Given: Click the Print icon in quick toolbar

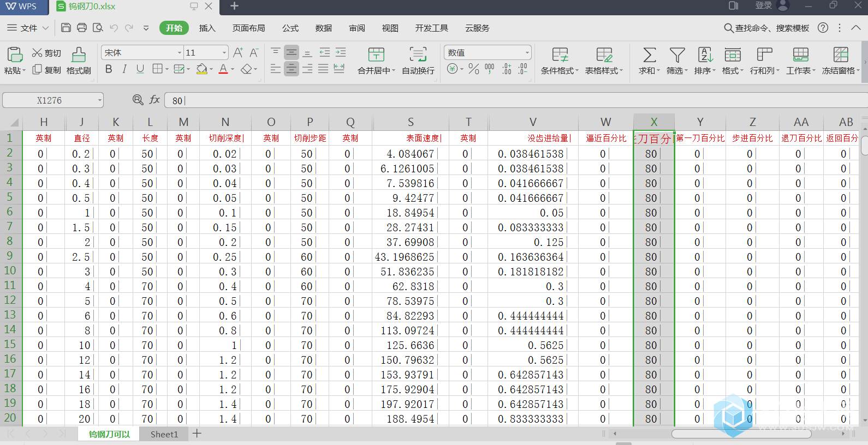Looking at the screenshot, I should [82, 28].
